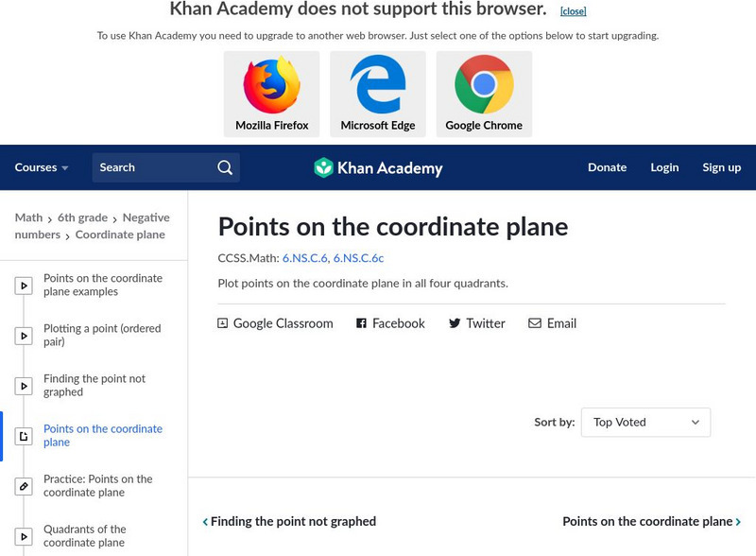Click the Khan Academy logo
The width and height of the screenshot is (756, 556).
pyautogui.click(x=378, y=168)
